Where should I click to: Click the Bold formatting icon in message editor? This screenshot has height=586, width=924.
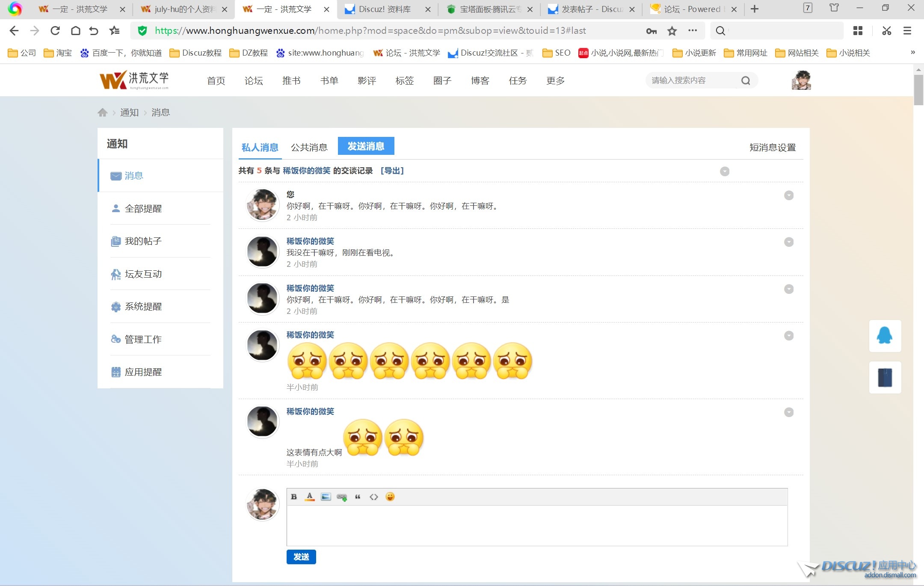(294, 497)
